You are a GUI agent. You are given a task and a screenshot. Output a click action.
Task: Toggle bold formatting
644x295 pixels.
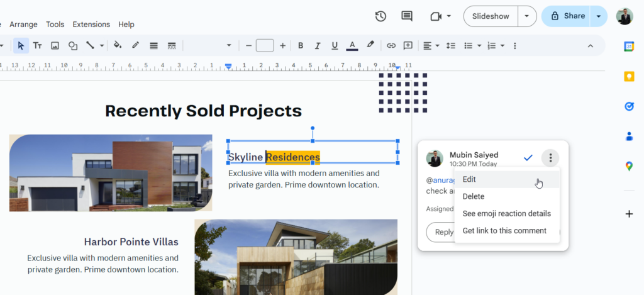301,45
